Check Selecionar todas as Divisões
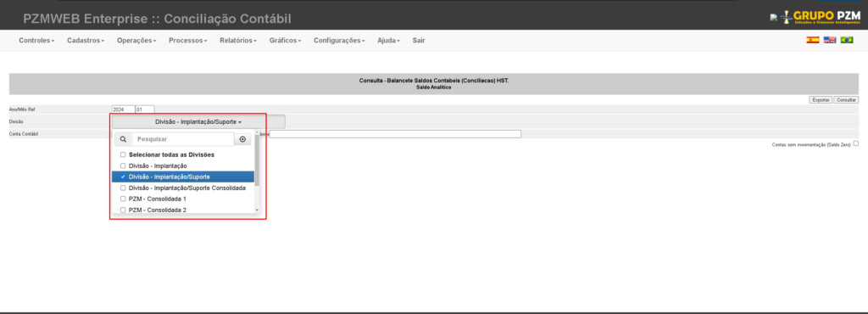 click(x=123, y=155)
